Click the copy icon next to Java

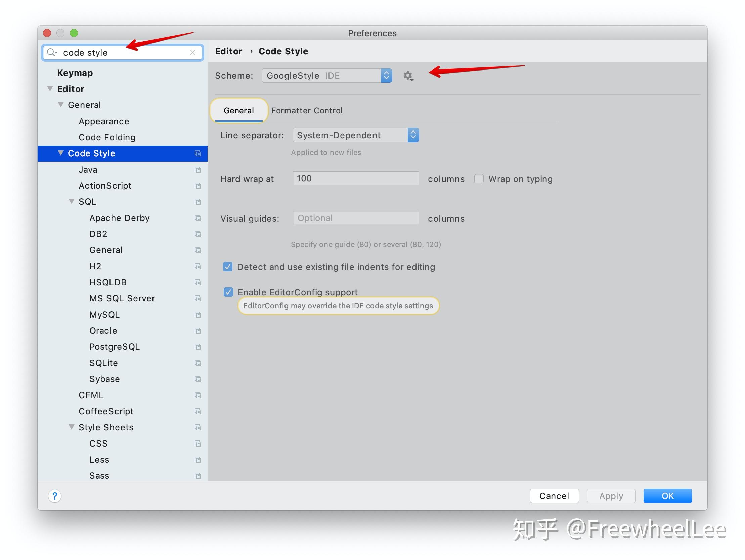[198, 170]
